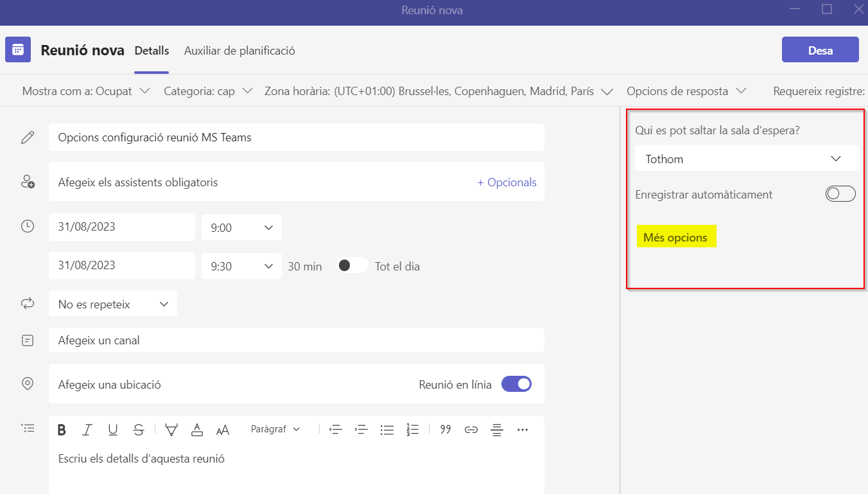Decrease the paragraph indent
868x494 pixels.
click(335, 430)
